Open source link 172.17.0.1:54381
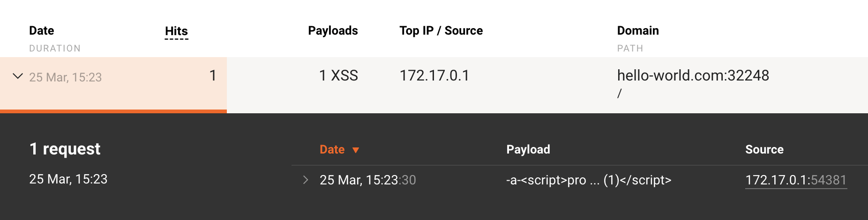 796,180
